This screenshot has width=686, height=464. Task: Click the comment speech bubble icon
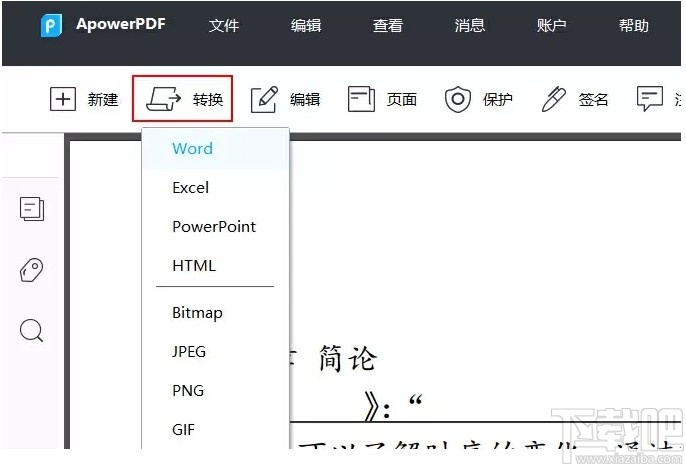point(650,99)
